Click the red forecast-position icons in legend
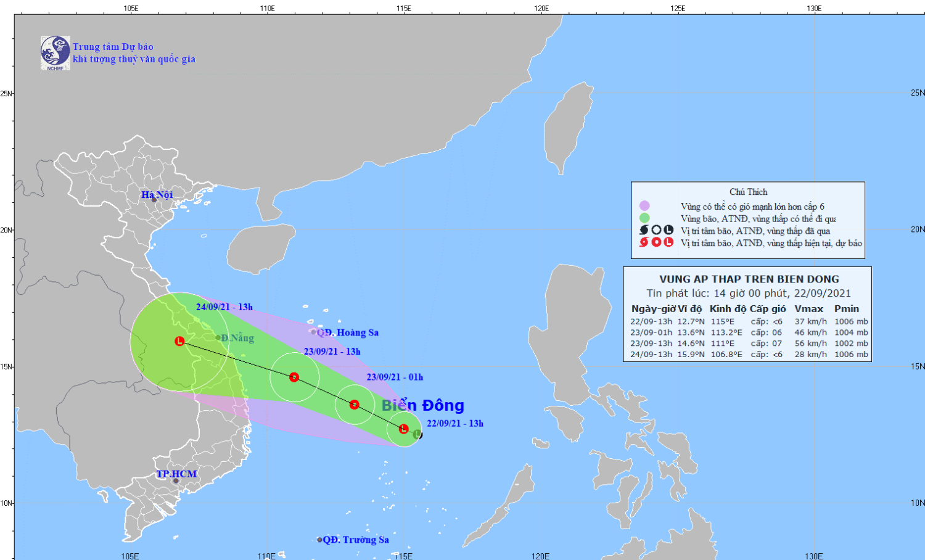Viewport: 925px width, 560px height. click(x=656, y=242)
